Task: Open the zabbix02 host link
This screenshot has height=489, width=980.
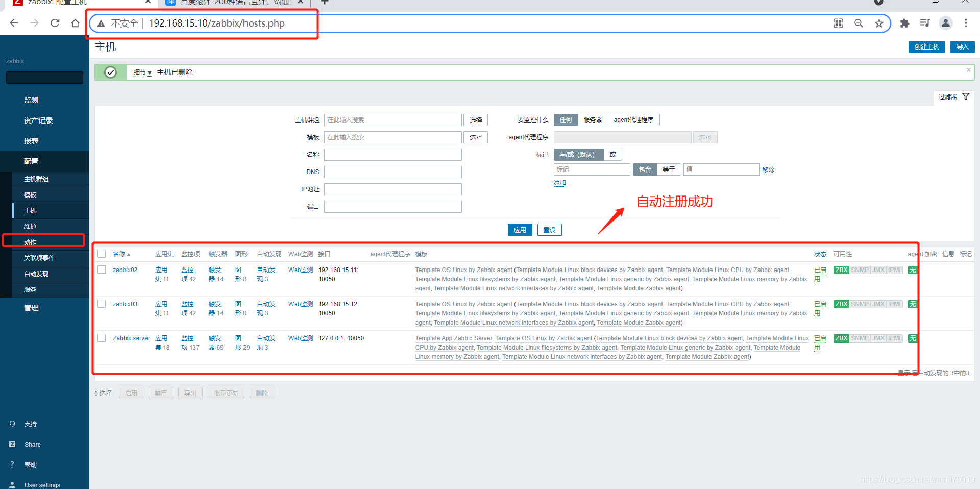Action: click(125, 270)
